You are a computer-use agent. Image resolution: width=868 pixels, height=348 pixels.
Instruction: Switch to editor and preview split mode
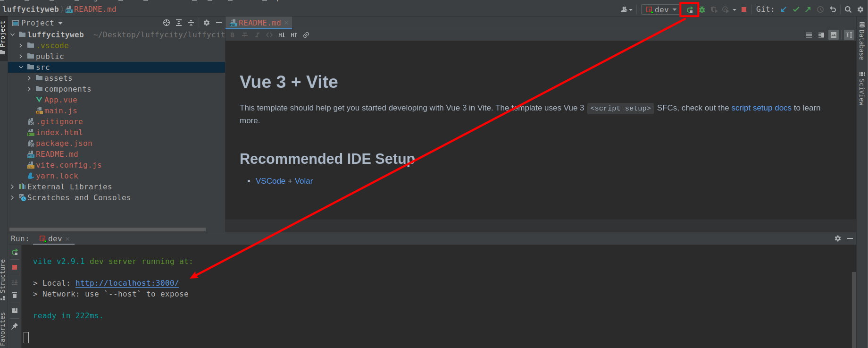pyautogui.click(x=821, y=35)
